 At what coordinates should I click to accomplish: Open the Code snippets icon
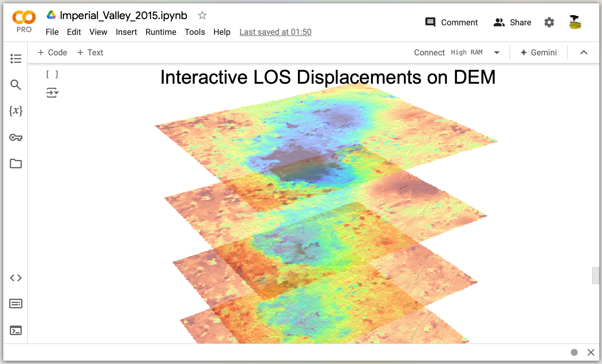[15, 278]
